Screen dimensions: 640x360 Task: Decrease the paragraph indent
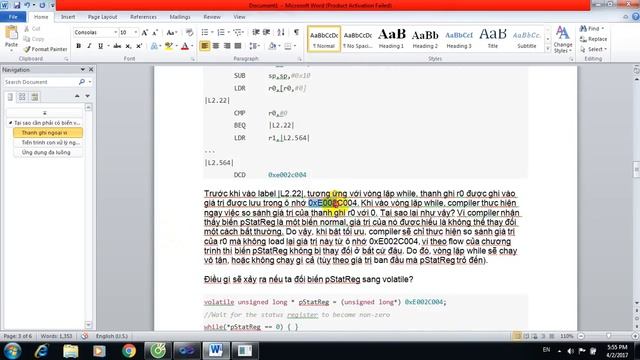click(x=256, y=32)
